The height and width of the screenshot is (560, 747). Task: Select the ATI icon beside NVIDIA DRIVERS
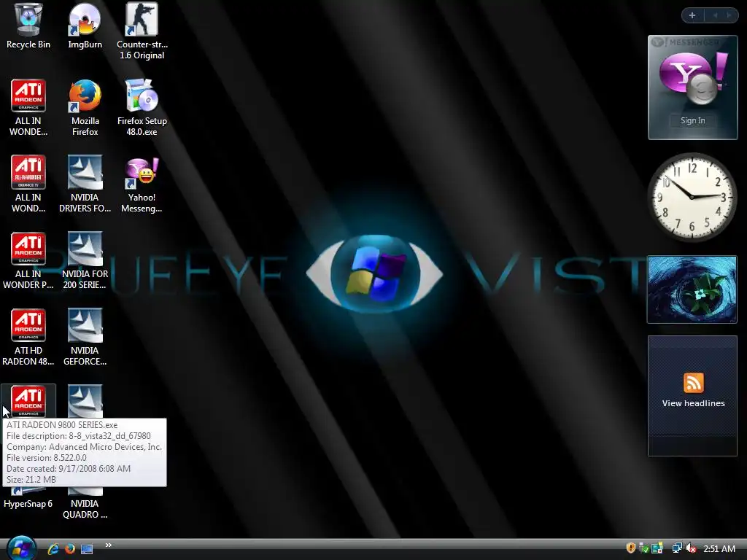click(28, 172)
